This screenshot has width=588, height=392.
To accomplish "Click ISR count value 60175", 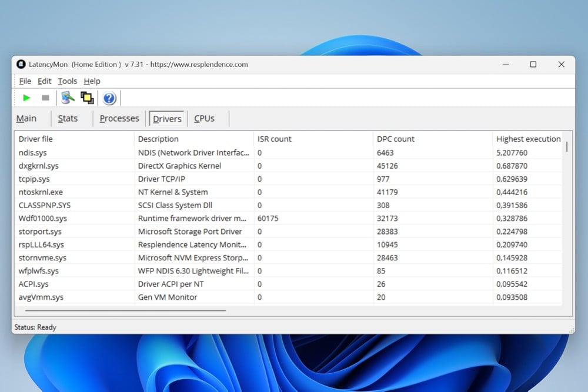I will pos(268,219).
